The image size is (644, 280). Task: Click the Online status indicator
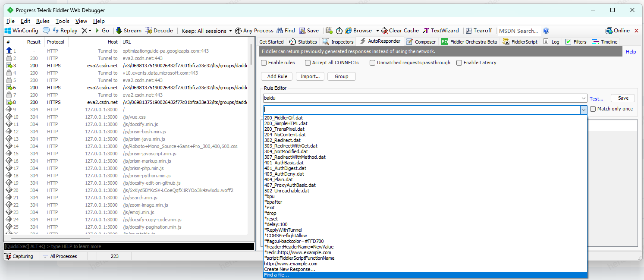(x=618, y=31)
